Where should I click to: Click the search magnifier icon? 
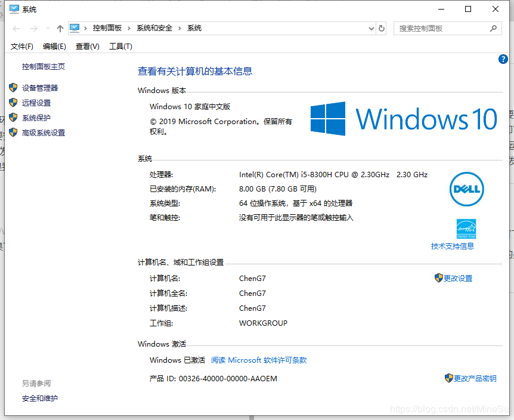[x=493, y=29]
